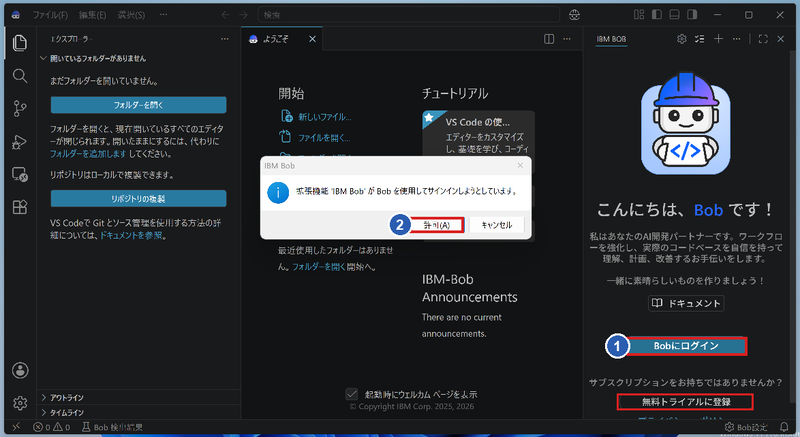The image size is (800, 437).
Task: Open Bob settings in the status bar
Action: [x=746, y=427]
